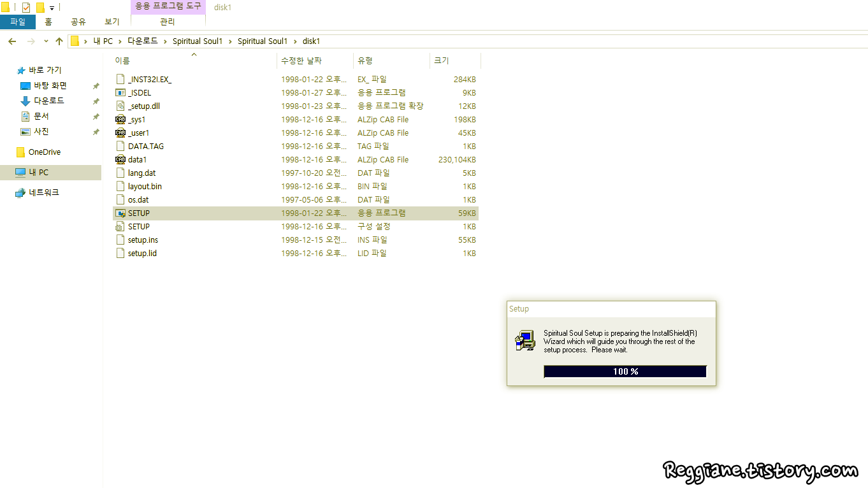
Task: Click the Back navigation arrow
Action: pyautogui.click(x=12, y=41)
